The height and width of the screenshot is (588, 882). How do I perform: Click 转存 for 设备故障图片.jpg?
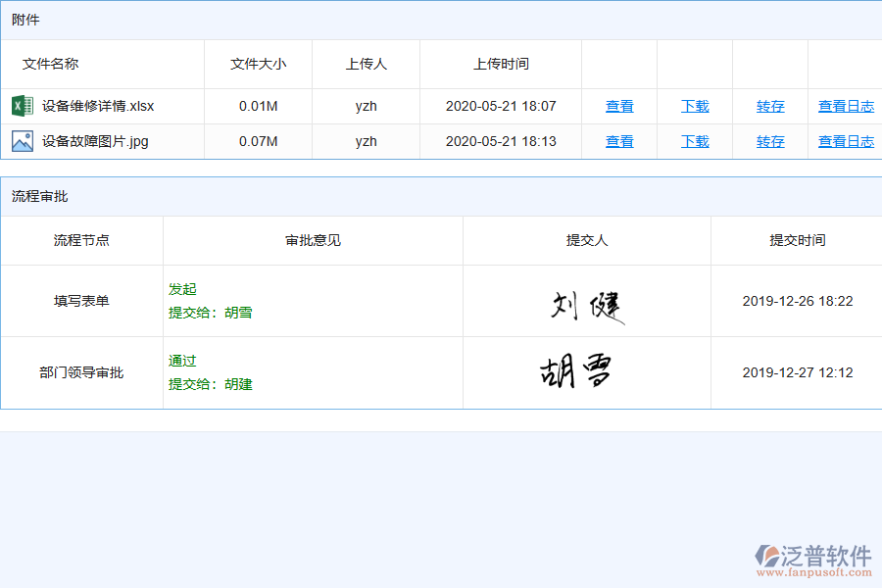770,140
